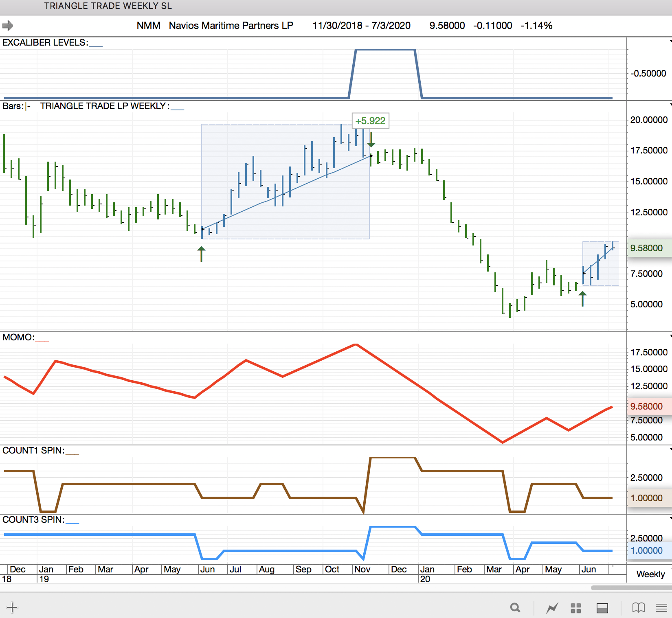Click the 9.58000 last price in header
Screen dimensions: 672x618
[x=447, y=26]
